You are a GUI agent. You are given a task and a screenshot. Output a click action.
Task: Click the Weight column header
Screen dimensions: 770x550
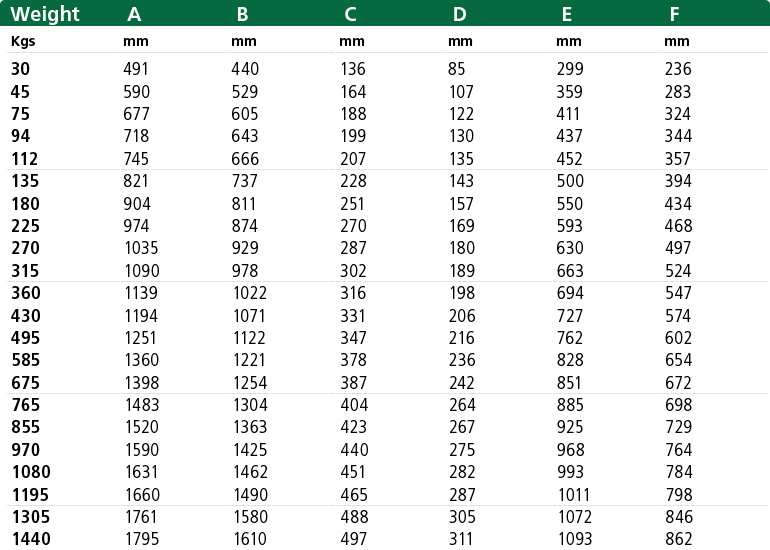point(45,14)
